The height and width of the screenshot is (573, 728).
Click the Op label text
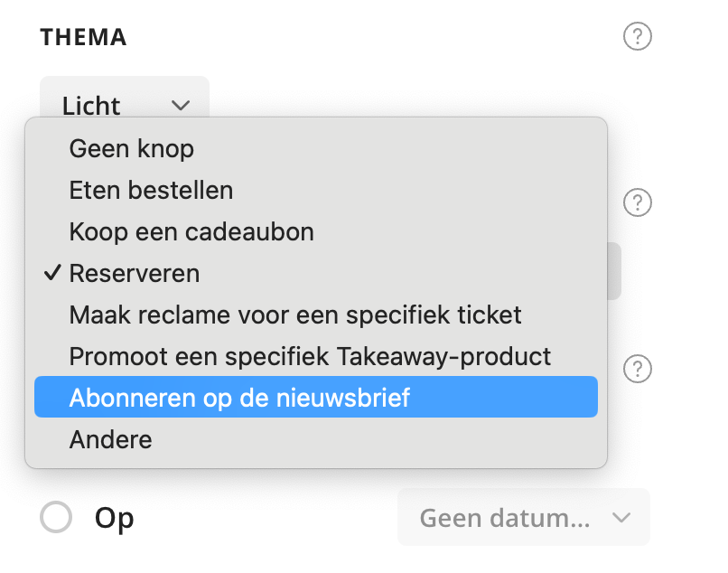(114, 518)
